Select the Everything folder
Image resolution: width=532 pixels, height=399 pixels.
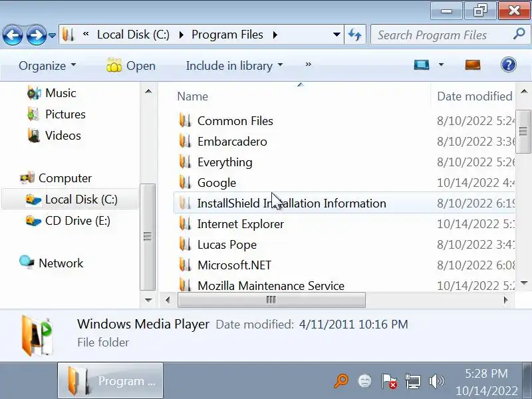pos(225,162)
